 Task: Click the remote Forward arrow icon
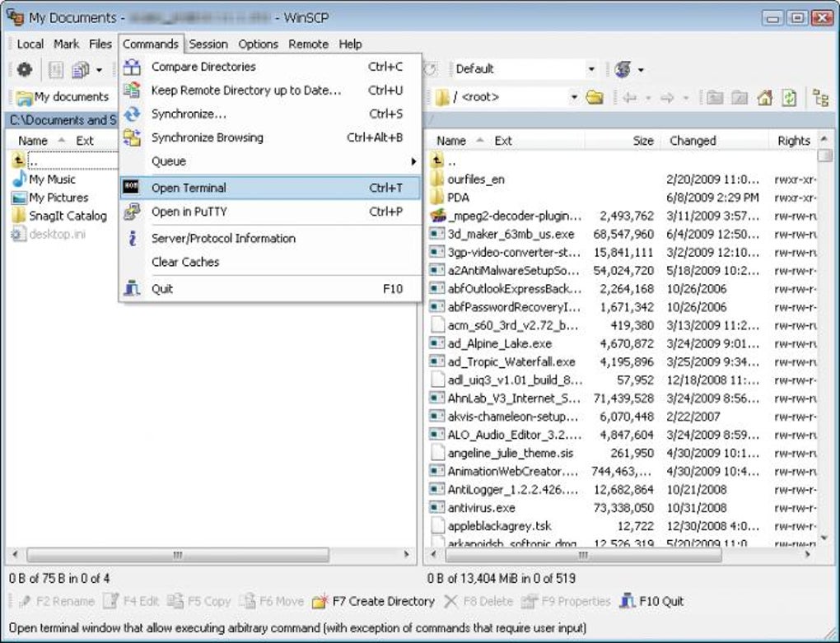(x=667, y=97)
